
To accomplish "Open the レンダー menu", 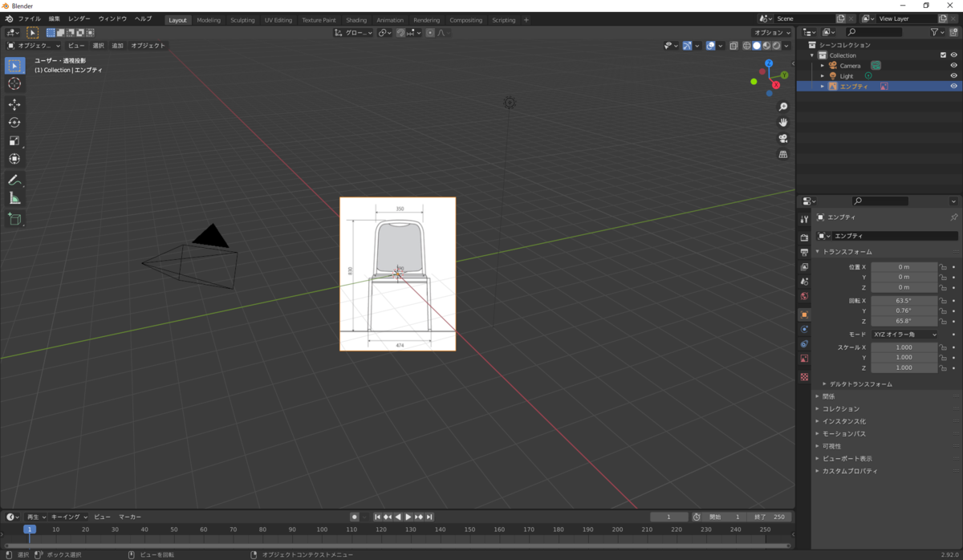I will click(x=79, y=19).
